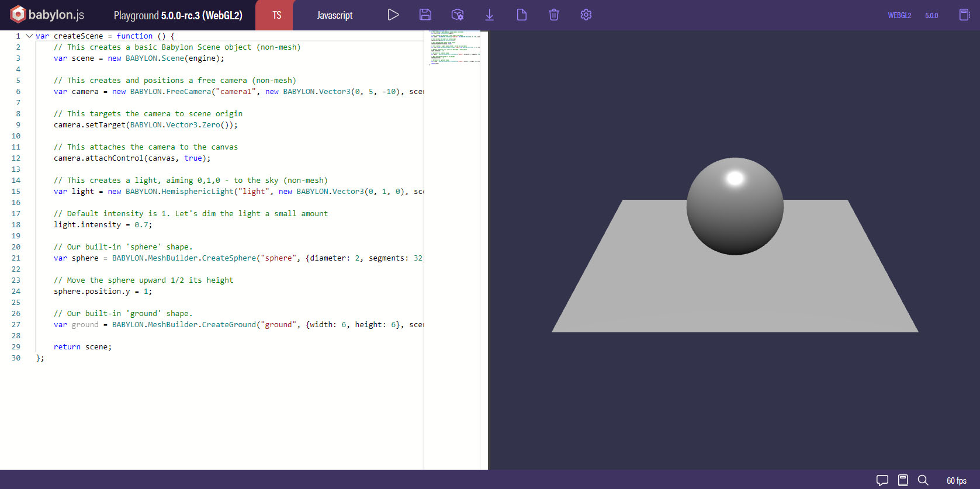
Task: Run the scene with the Play icon
Action: (x=393, y=15)
